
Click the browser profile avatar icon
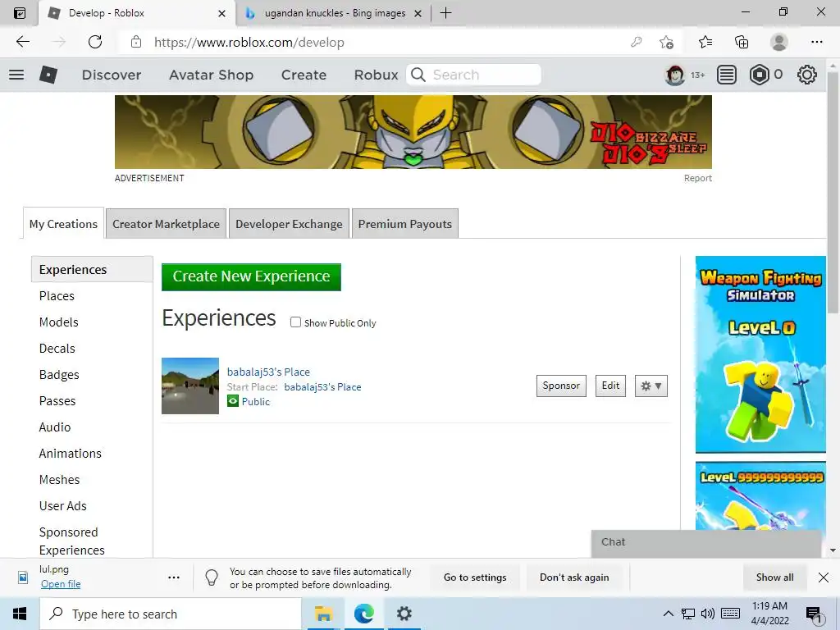pos(779,42)
